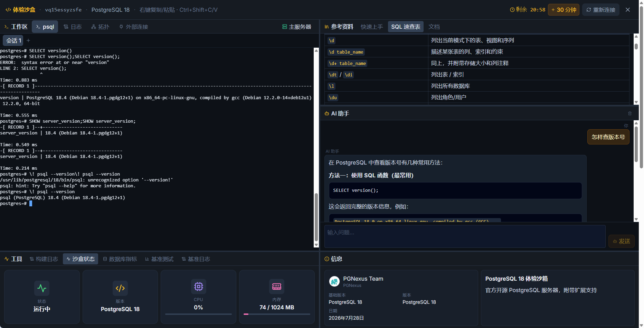Focus the 输入问题 AI input field

click(465, 236)
